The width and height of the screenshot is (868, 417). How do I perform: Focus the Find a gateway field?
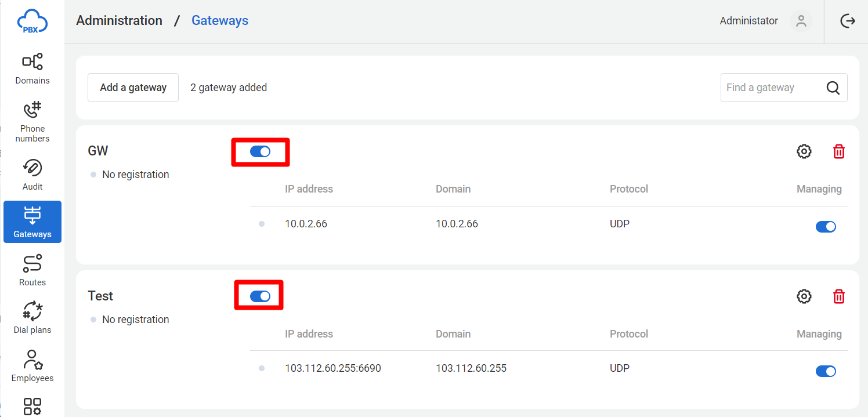tap(772, 88)
